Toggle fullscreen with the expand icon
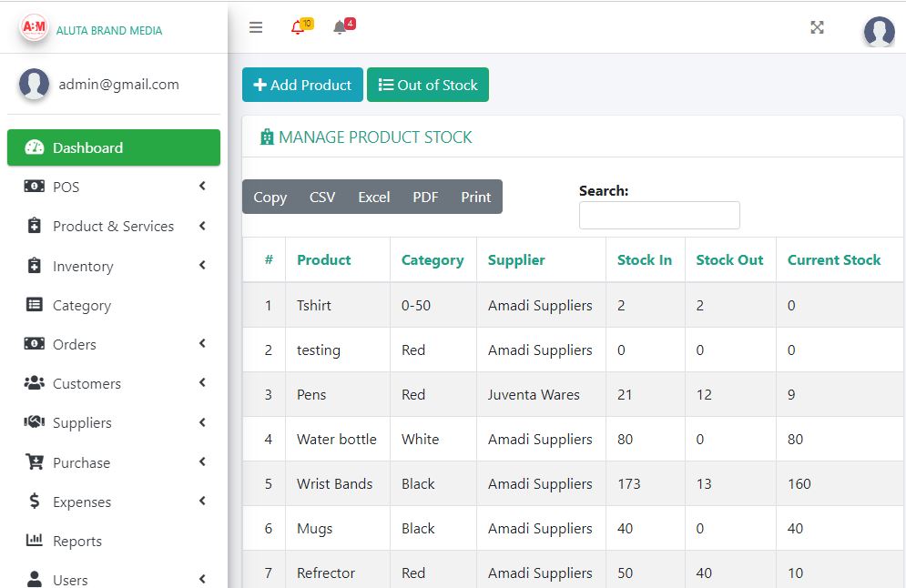906x588 pixels. (817, 27)
